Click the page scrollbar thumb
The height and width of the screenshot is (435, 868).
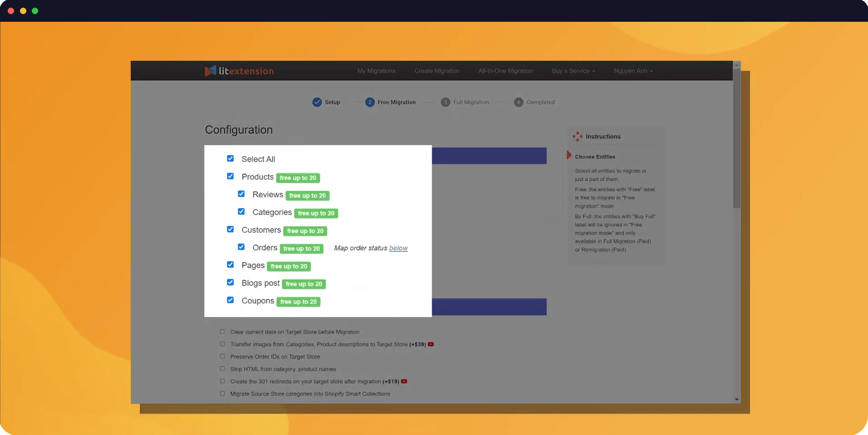[x=737, y=138]
